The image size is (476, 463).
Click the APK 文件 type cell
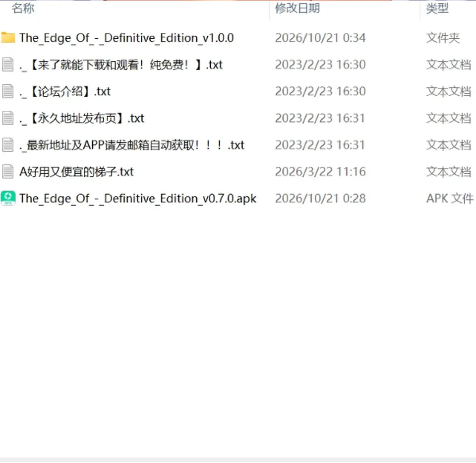point(450,198)
